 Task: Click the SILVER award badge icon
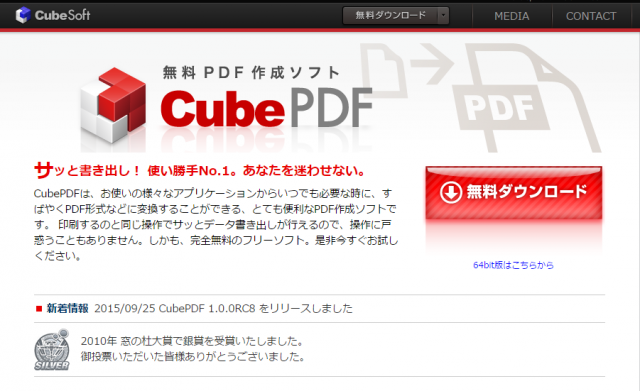[x=51, y=350]
